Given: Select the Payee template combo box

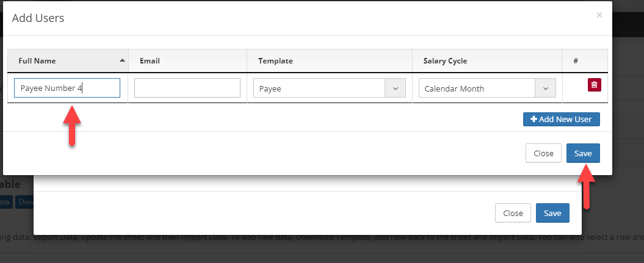Looking at the screenshot, I should click(319, 88).
